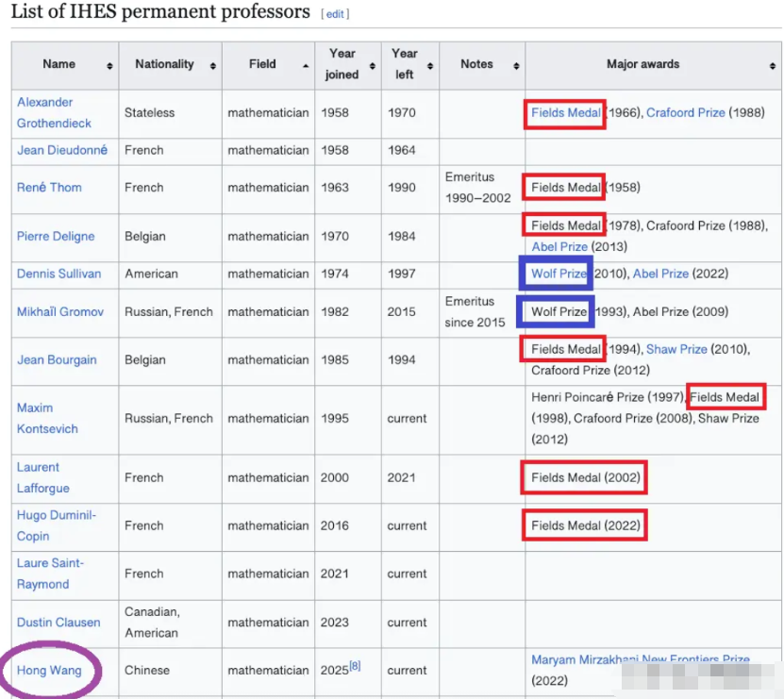Click the edit link beside the section heading
The image size is (784, 699).
point(335,14)
